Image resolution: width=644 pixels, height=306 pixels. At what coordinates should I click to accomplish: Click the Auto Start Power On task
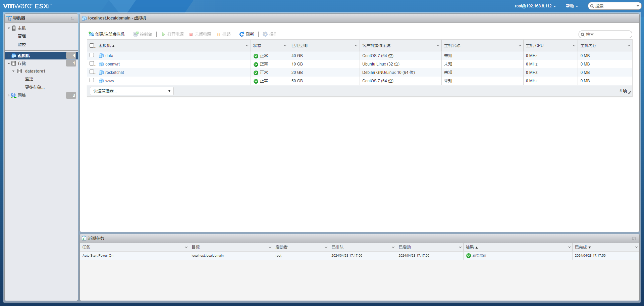pyautogui.click(x=98, y=256)
